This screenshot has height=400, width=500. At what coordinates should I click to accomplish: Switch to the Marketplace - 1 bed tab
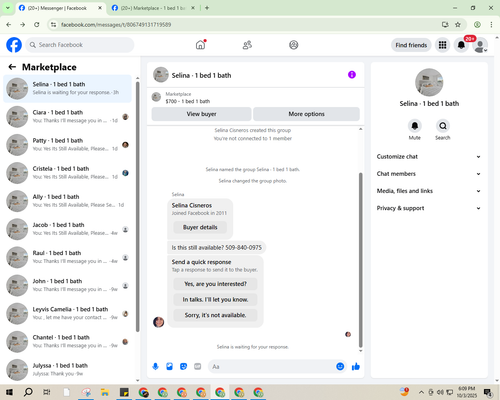[x=153, y=8]
